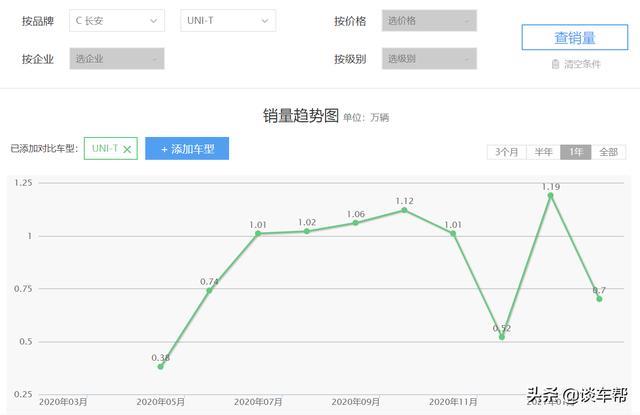Click the 按价格 filter label
The image size is (640, 415).
(x=350, y=21)
